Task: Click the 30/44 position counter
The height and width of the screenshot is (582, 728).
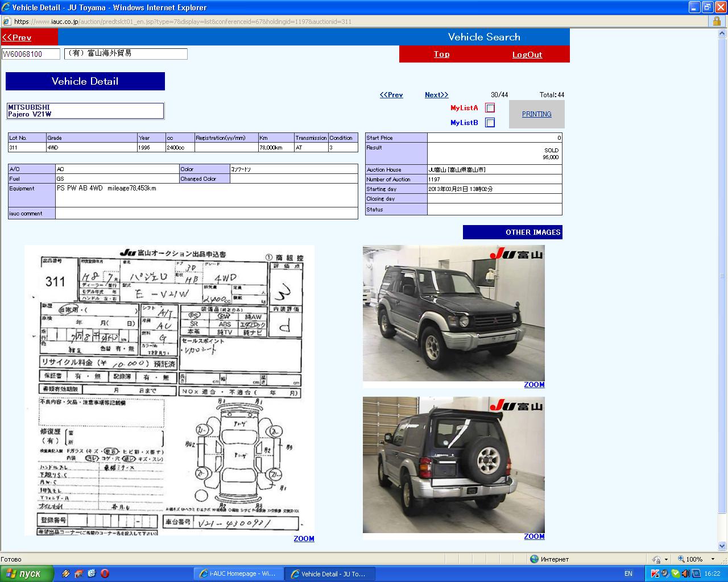Action: 499,95
